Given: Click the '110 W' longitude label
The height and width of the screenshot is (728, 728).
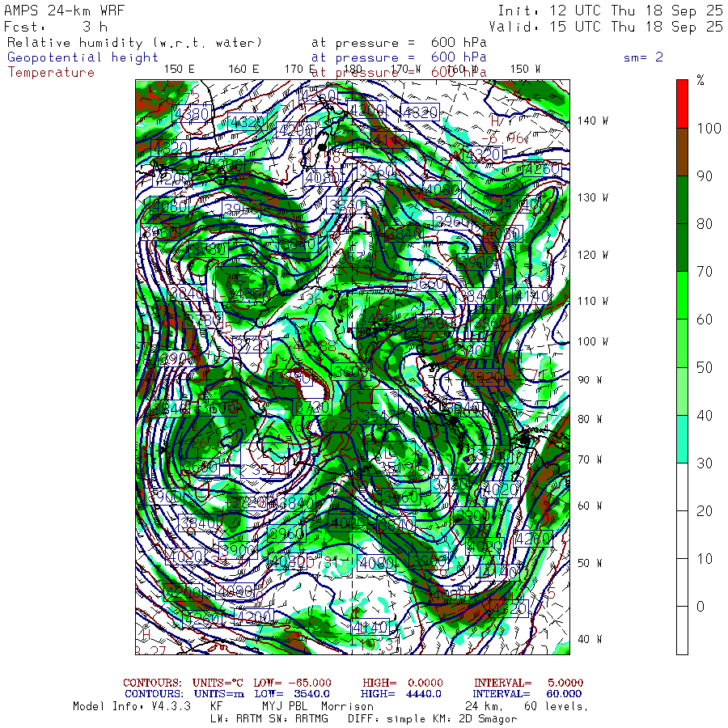Looking at the screenshot, I should pos(592,302).
